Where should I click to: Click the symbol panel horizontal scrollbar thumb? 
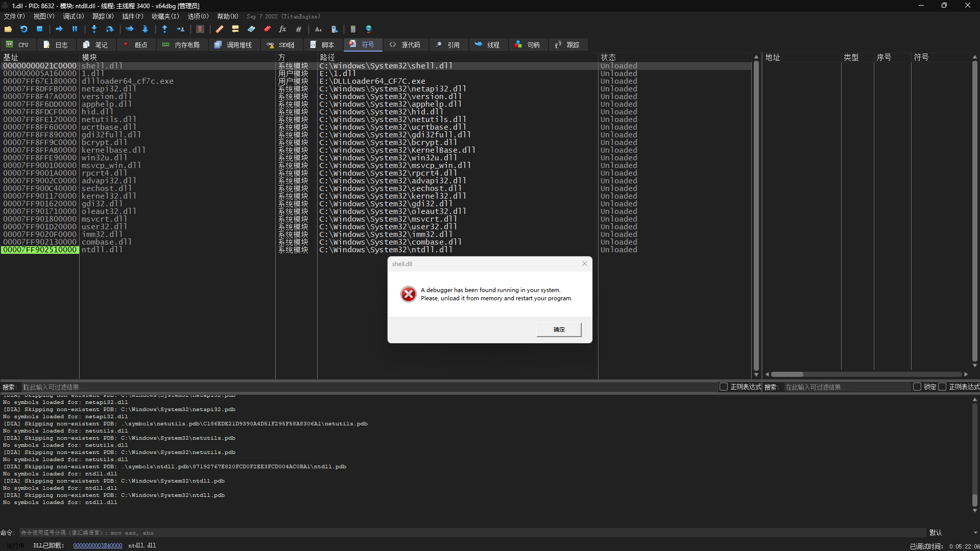point(787,374)
